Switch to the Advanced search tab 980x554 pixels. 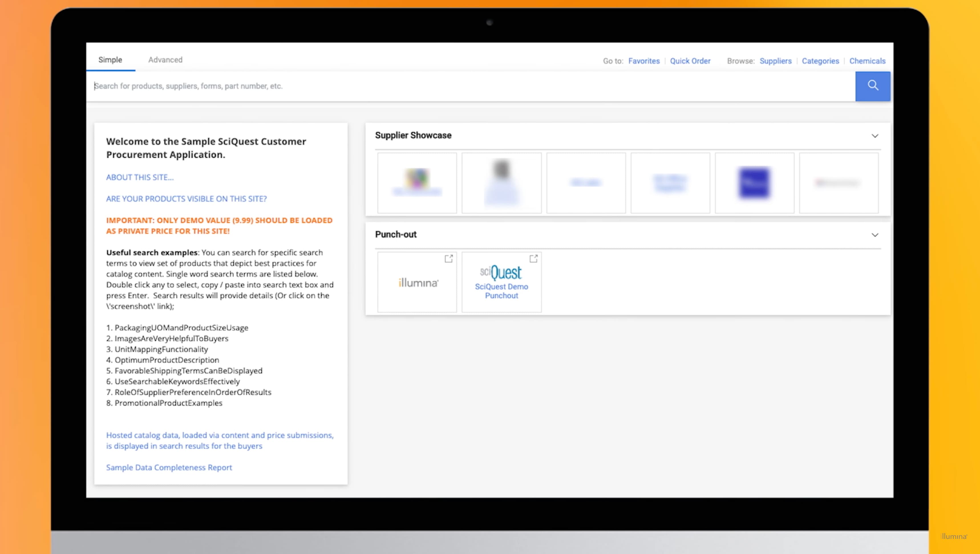[x=165, y=60]
